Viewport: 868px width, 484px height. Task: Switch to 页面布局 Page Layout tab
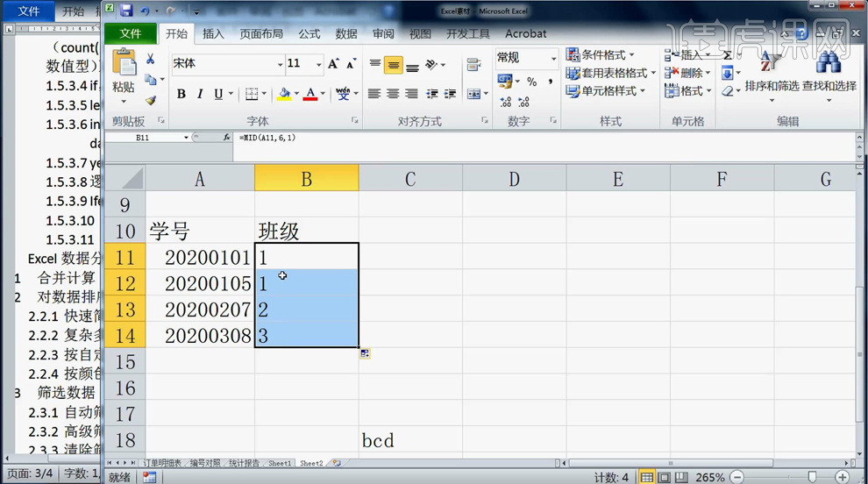[261, 34]
